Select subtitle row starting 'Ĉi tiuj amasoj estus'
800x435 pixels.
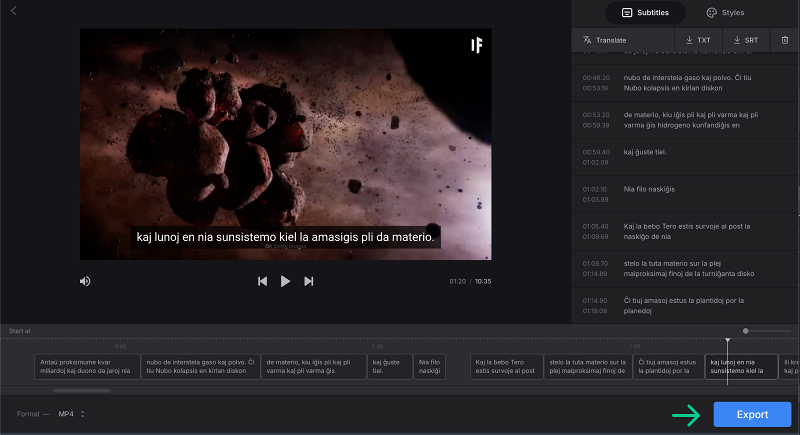(x=685, y=306)
